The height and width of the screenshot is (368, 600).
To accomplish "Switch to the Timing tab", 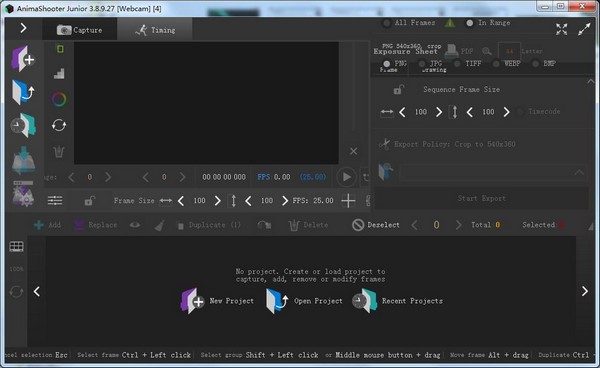I will 155,30.
